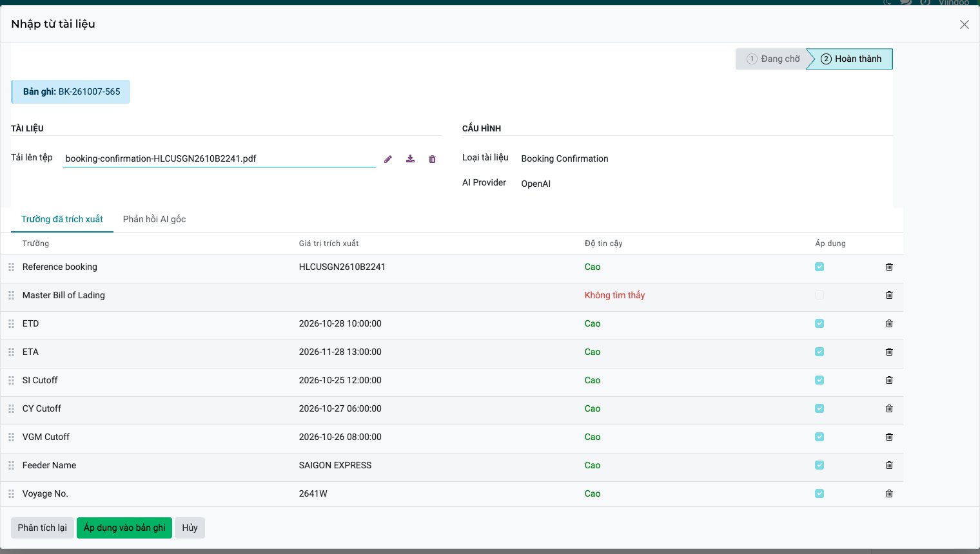Remove the Reference booking row
The image size is (980, 554).
[x=889, y=267]
